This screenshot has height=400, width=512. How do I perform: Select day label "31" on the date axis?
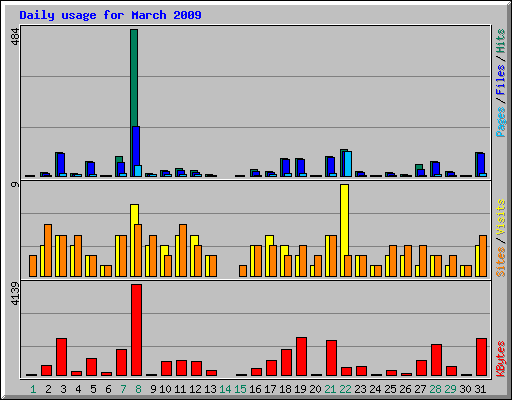coord(480,389)
